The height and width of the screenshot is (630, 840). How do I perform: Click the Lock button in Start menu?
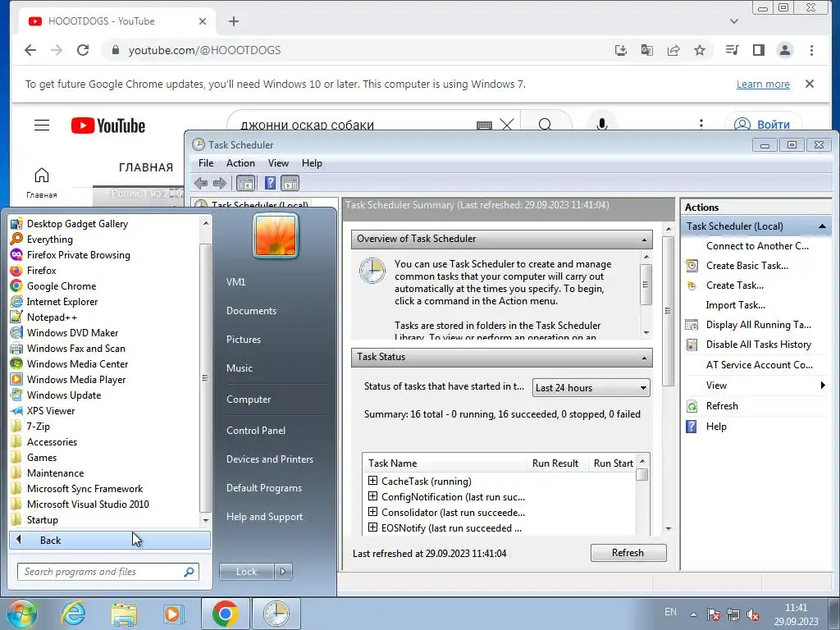click(246, 572)
